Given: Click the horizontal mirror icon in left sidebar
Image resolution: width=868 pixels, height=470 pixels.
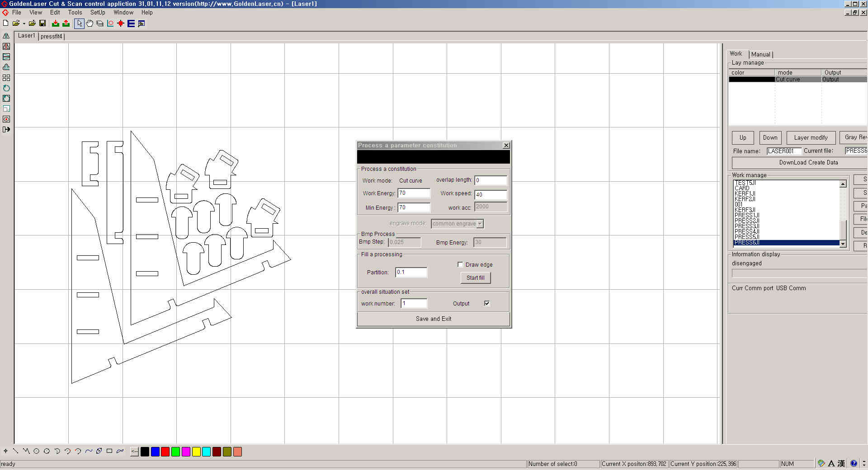Looking at the screenshot, I should point(6,36).
